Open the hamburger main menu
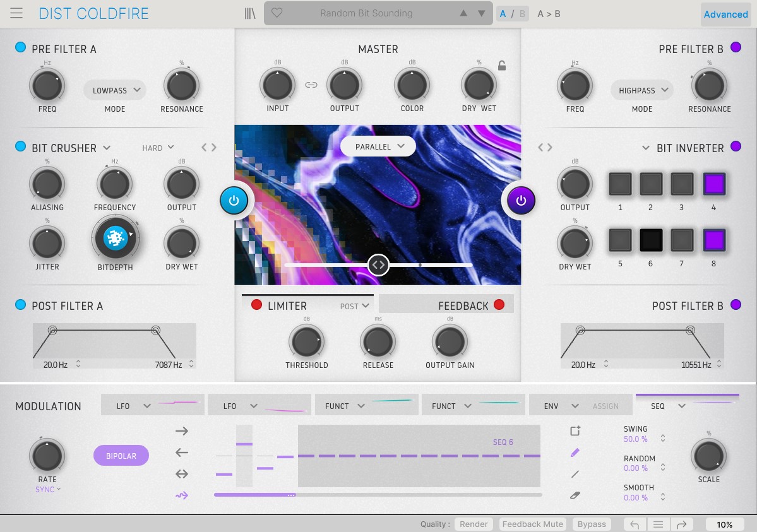This screenshot has height=532, width=757. coord(16,13)
